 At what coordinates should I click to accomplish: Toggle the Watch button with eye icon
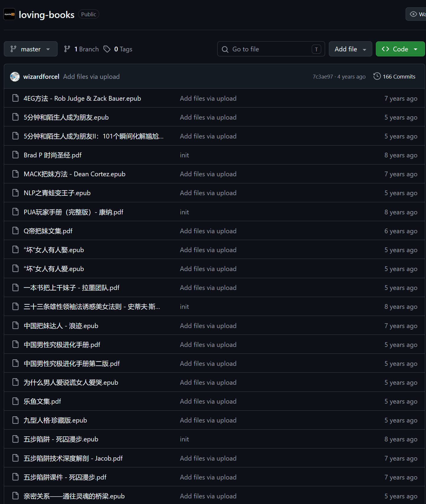tap(416, 14)
